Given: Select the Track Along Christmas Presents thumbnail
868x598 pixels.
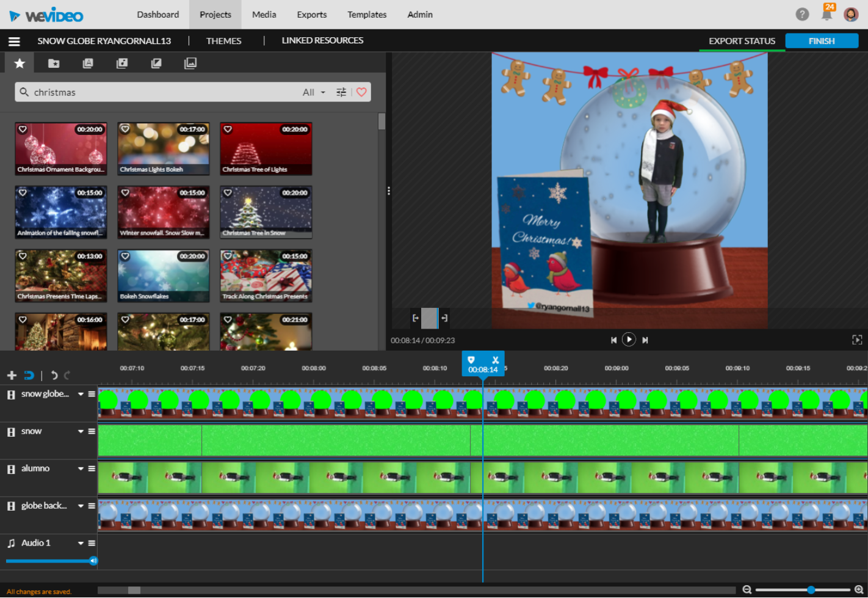Looking at the screenshot, I should (266, 275).
